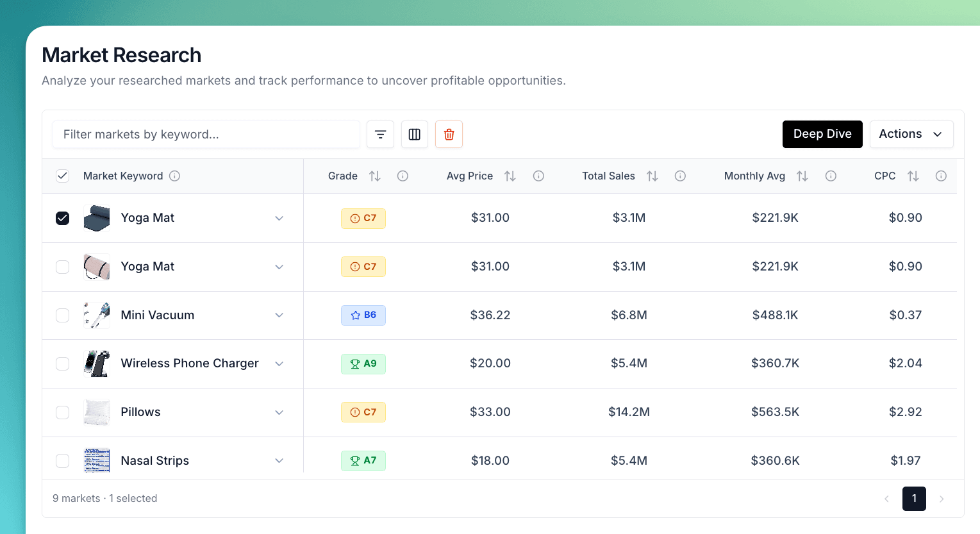Click the red trash delete icon

pyautogui.click(x=449, y=134)
